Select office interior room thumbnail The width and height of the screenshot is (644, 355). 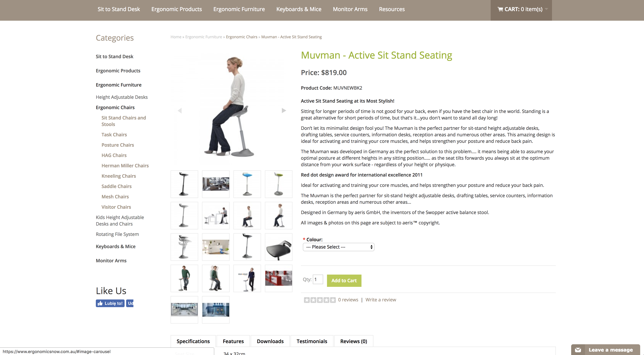coord(216,184)
